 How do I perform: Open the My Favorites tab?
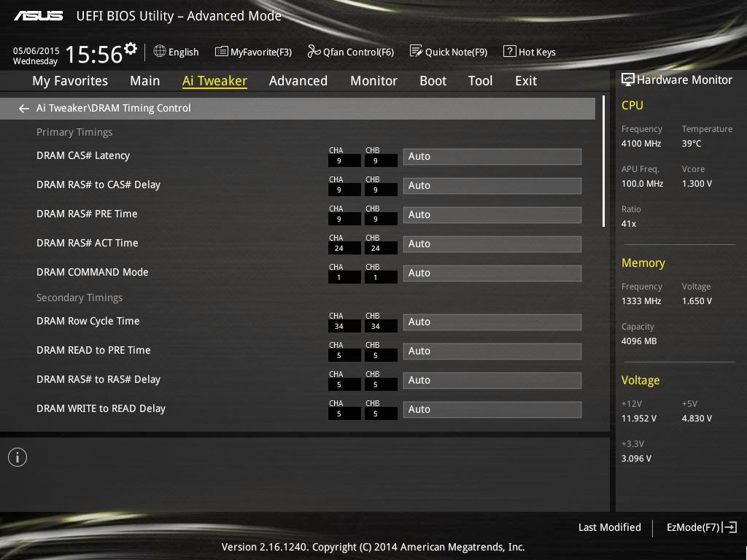(70, 81)
